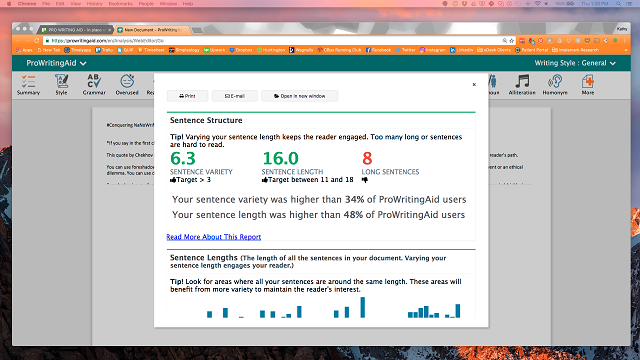Click Open in new window button
Image resolution: width=640 pixels, height=360 pixels.
300,96
